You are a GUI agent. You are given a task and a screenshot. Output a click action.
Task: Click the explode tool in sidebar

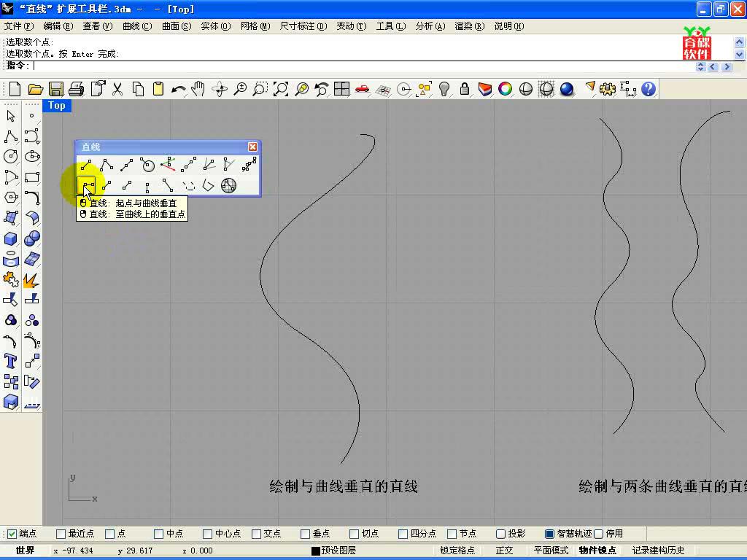click(x=31, y=279)
